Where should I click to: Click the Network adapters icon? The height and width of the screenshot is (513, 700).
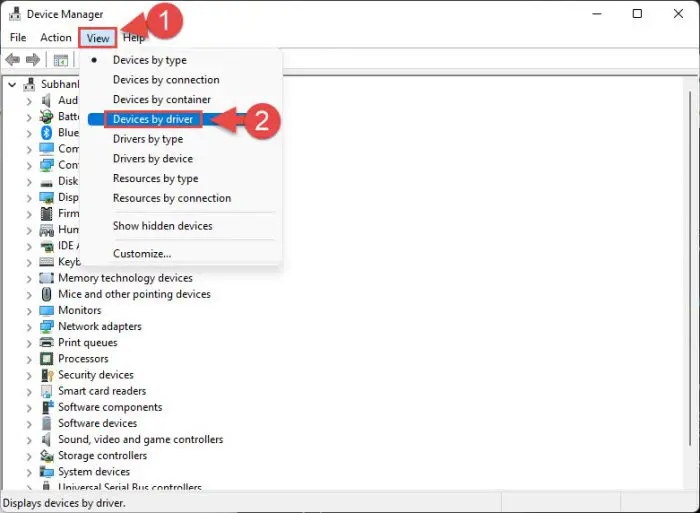[47, 326]
